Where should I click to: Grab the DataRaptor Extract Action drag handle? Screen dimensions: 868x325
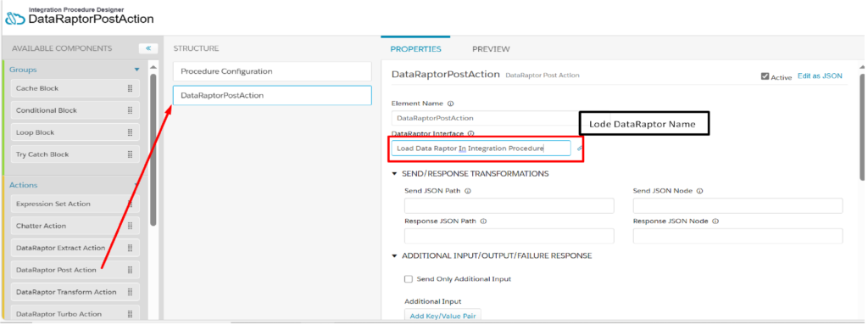pos(130,248)
